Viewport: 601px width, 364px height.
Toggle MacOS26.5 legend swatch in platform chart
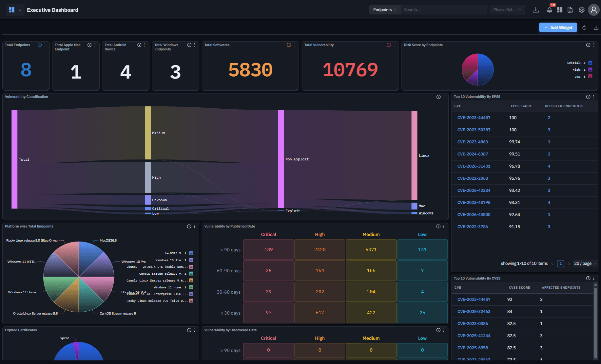[x=191, y=253]
